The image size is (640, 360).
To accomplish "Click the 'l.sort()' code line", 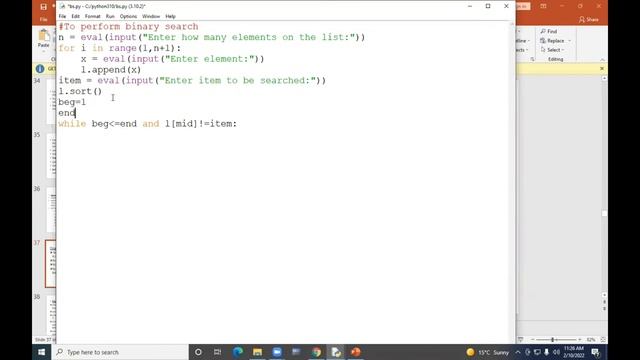I will [80, 91].
